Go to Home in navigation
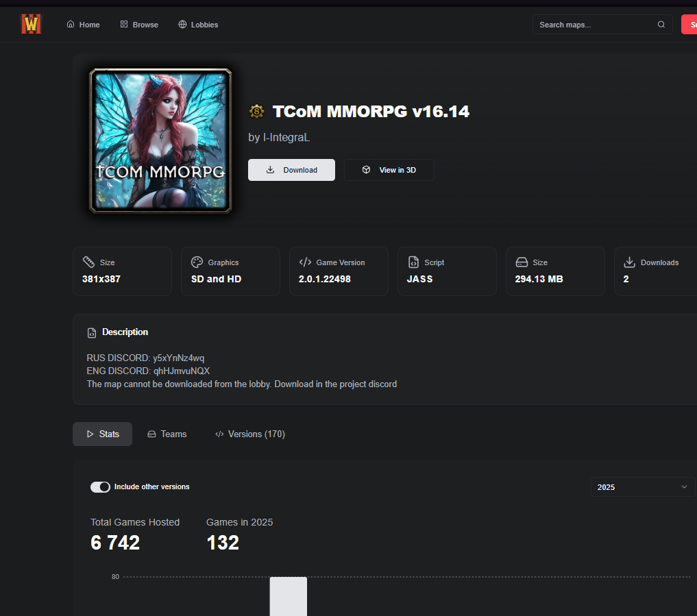 click(83, 25)
